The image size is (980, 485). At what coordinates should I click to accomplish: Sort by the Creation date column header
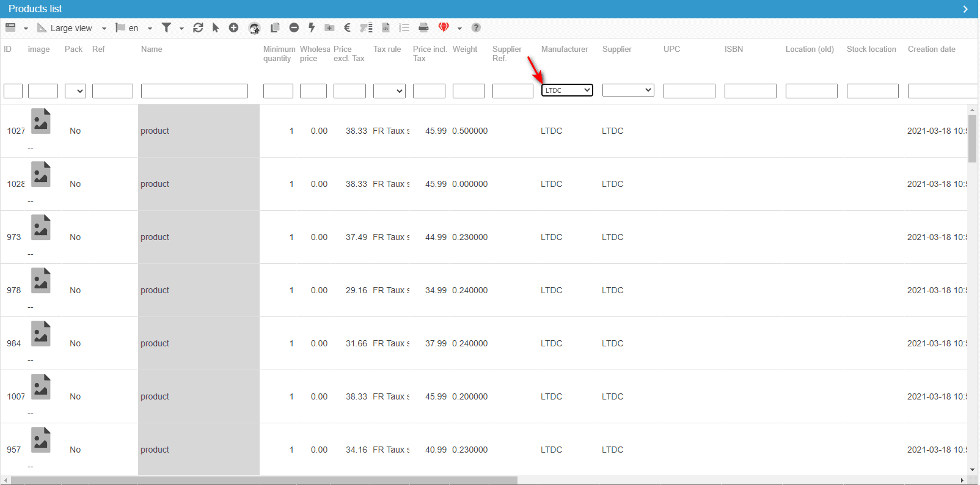coord(931,49)
